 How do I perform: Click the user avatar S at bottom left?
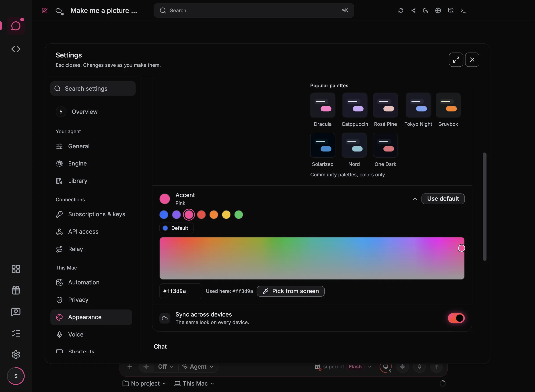click(x=16, y=376)
